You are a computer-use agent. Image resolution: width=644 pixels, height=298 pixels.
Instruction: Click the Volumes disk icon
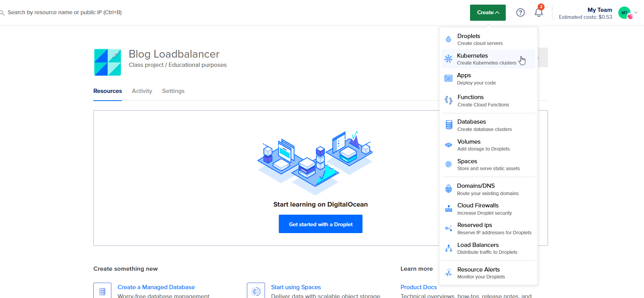click(449, 145)
